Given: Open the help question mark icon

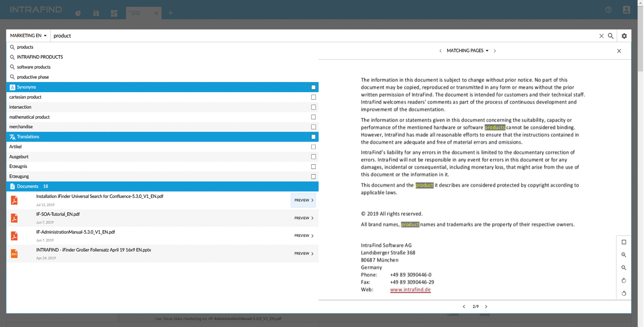Looking at the screenshot, I should pyautogui.click(x=609, y=10).
